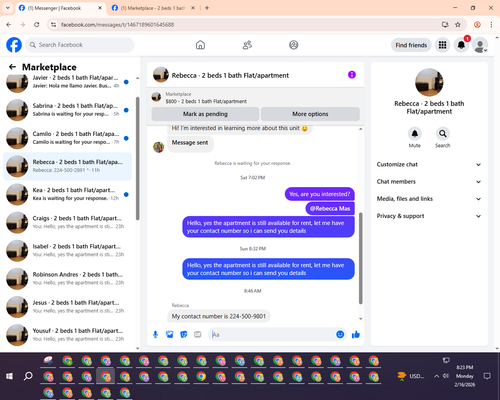
Task: Click the More options button
Action: tap(310, 114)
